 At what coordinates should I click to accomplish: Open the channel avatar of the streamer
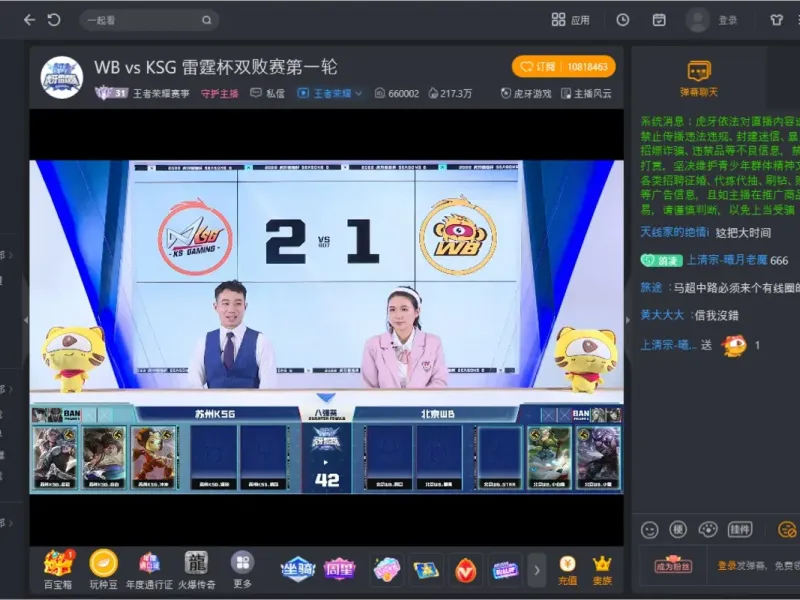(x=62, y=78)
